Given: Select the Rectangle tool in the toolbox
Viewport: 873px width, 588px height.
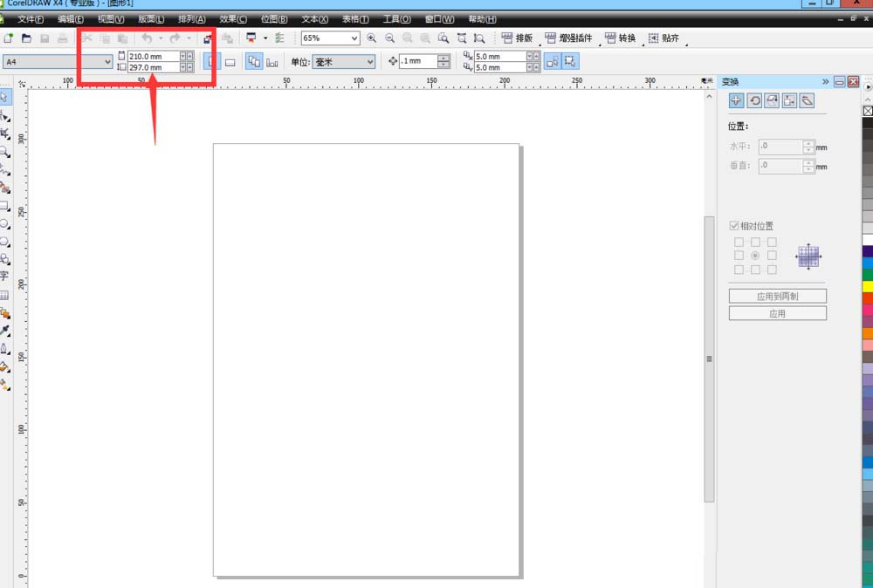Looking at the screenshot, I should 5,206.
